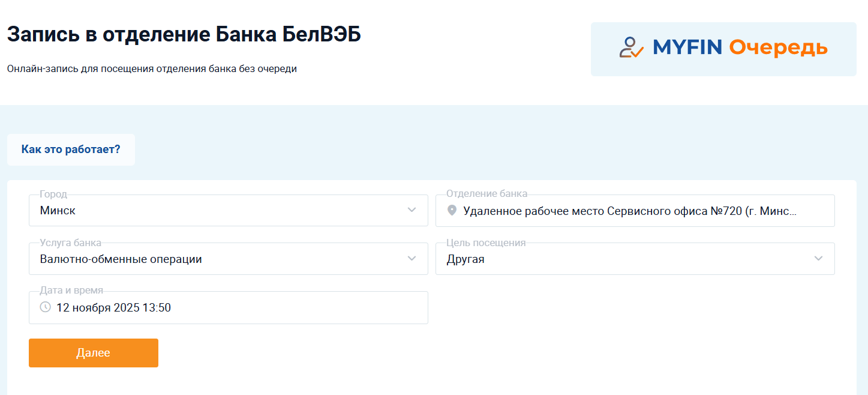Expand the Город dropdown arrow

[x=412, y=210]
